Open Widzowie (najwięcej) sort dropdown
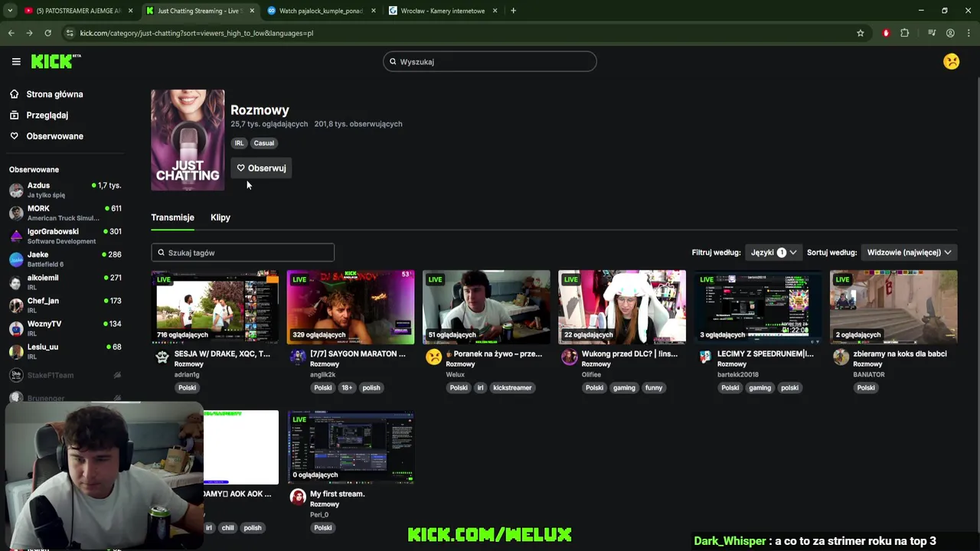 tap(909, 253)
